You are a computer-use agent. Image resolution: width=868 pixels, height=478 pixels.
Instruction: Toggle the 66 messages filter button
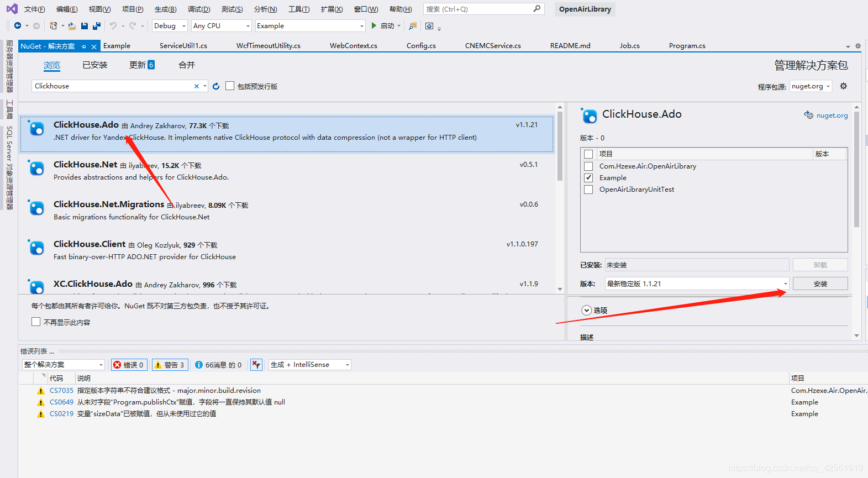click(x=218, y=365)
